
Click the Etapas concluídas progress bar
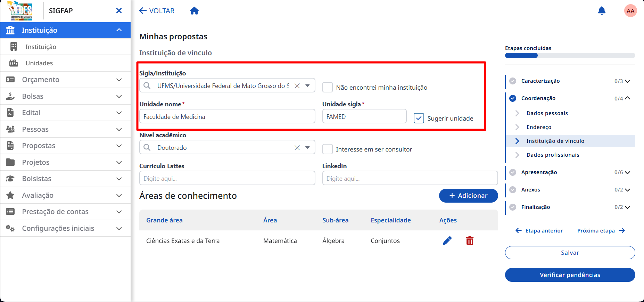coord(570,56)
